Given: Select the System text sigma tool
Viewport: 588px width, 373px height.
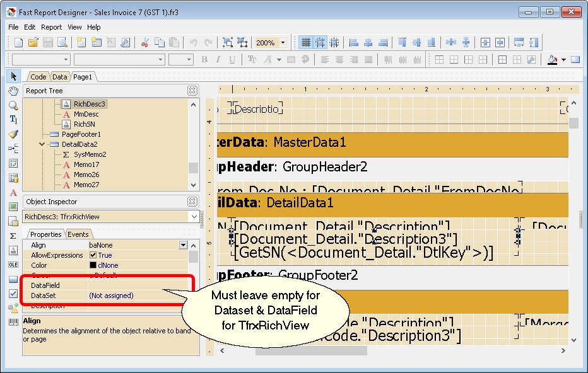Looking at the screenshot, I should pyautogui.click(x=13, y=236).
